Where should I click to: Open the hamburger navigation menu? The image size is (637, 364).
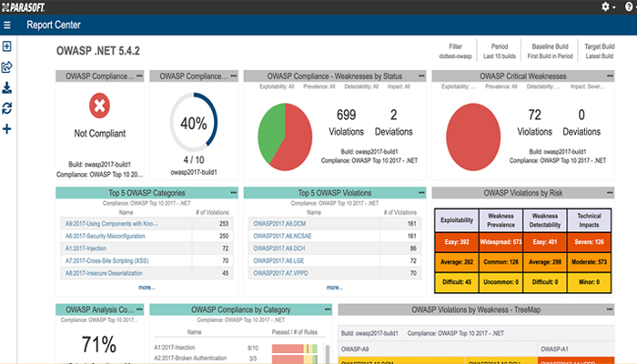click(7, 25)
